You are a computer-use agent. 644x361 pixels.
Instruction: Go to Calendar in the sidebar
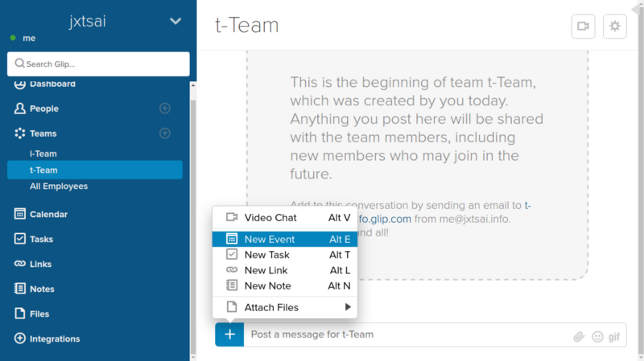point(48,215)
